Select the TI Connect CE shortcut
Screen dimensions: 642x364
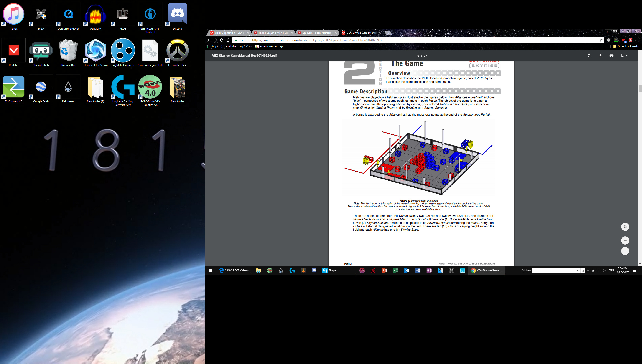[13, 89]
